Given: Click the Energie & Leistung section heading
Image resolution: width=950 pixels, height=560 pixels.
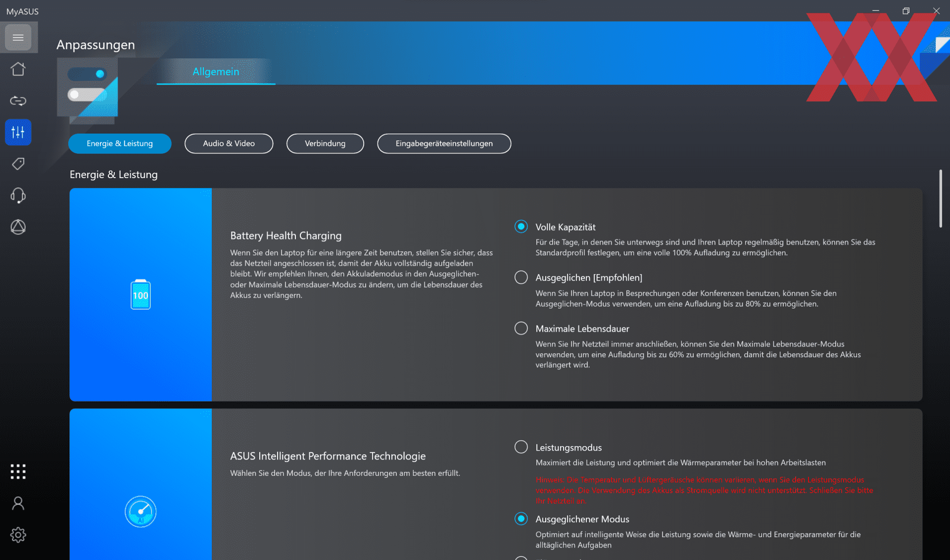Looking at the screenshot, I should [x=113, y=175].
